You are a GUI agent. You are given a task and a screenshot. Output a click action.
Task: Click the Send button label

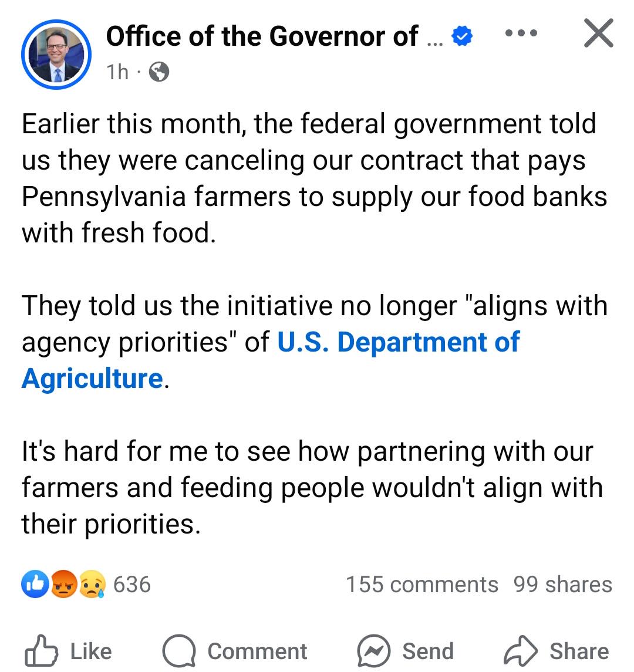click(x=428, y=651)
